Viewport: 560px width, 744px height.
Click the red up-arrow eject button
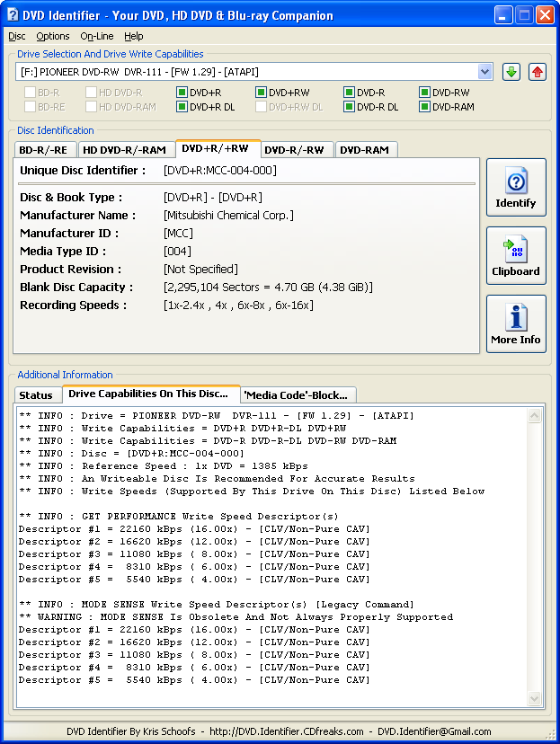coord(538,72)
